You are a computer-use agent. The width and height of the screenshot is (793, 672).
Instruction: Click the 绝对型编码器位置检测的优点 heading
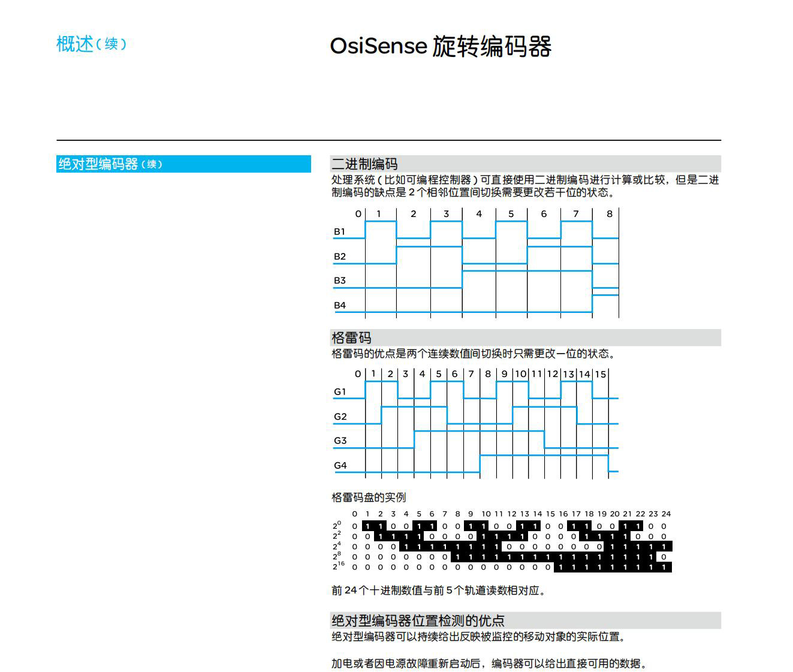pos(418,620)
